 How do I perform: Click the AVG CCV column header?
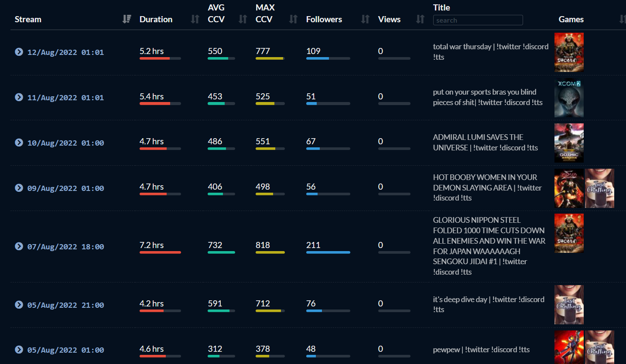(216, 14)
